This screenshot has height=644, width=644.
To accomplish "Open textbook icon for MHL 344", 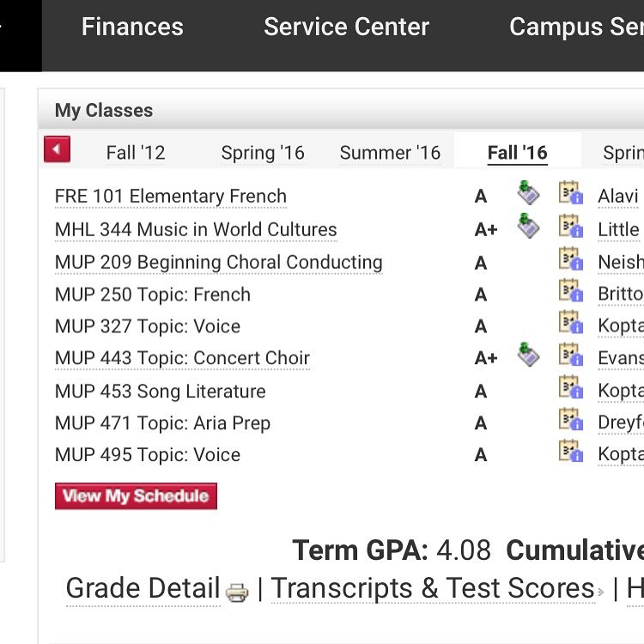I will (x=528, y=227).
